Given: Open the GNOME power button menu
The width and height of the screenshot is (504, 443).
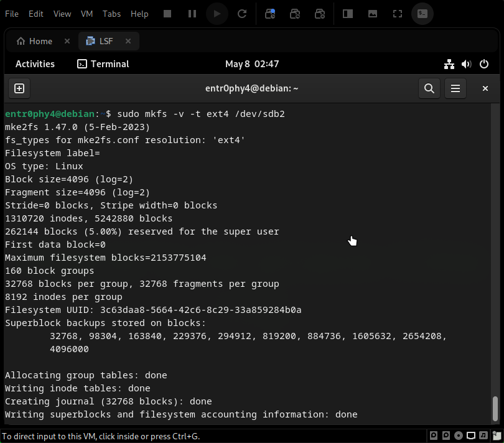Looking at the screenshot, I should tap(484, 63).
